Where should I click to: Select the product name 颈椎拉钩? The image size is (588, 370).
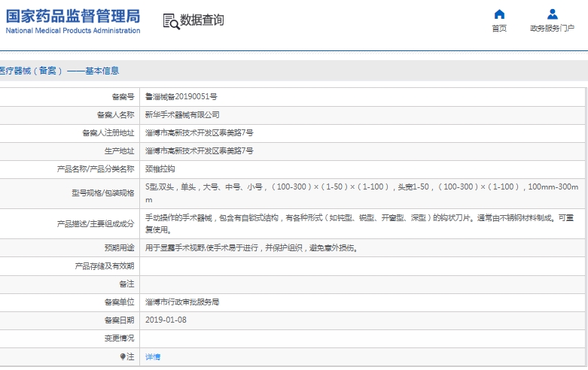tap(160, 169)
